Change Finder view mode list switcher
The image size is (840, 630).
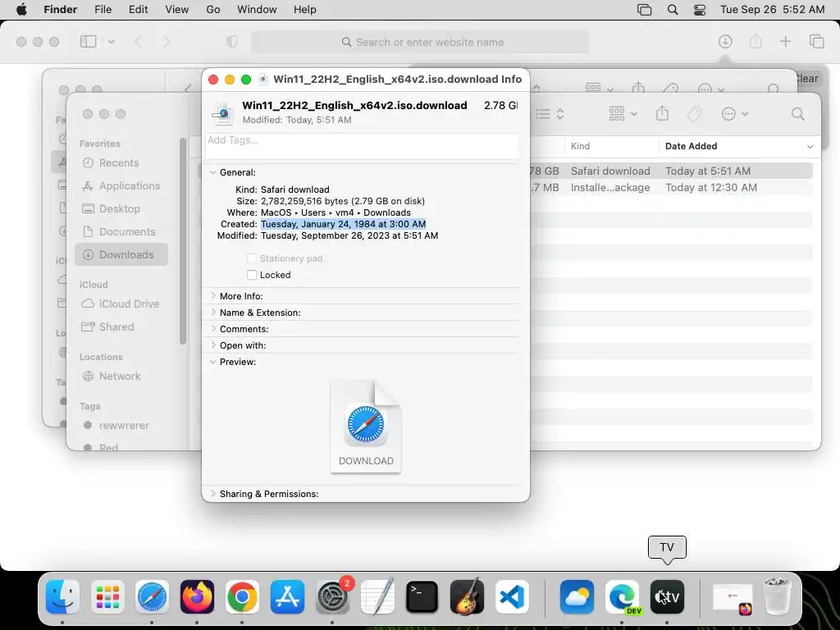(550, 113)
